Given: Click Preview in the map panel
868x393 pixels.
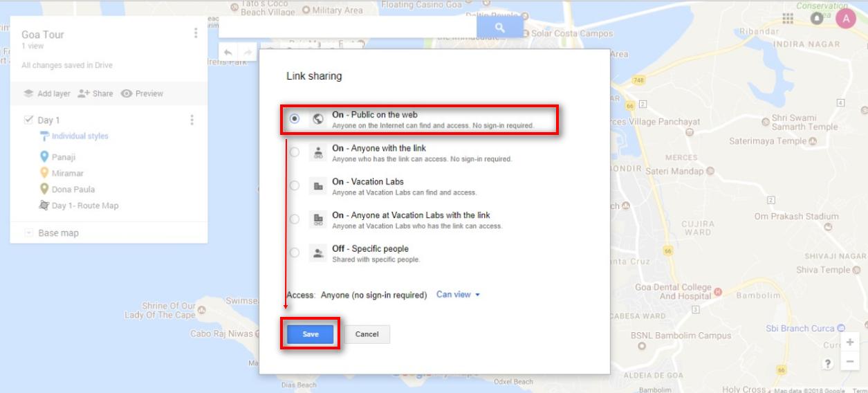Looking at the screenshot, I should 142,93.
